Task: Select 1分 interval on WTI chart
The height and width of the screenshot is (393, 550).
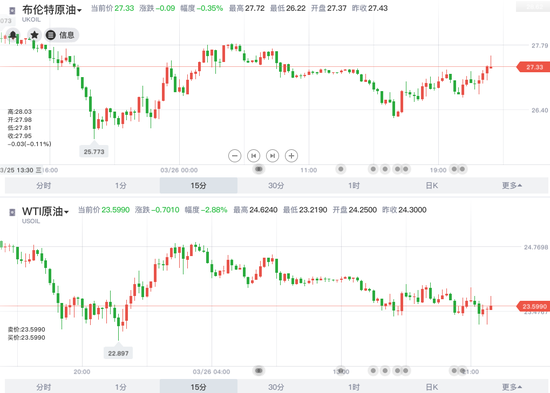Action: (x=121, y=387)
